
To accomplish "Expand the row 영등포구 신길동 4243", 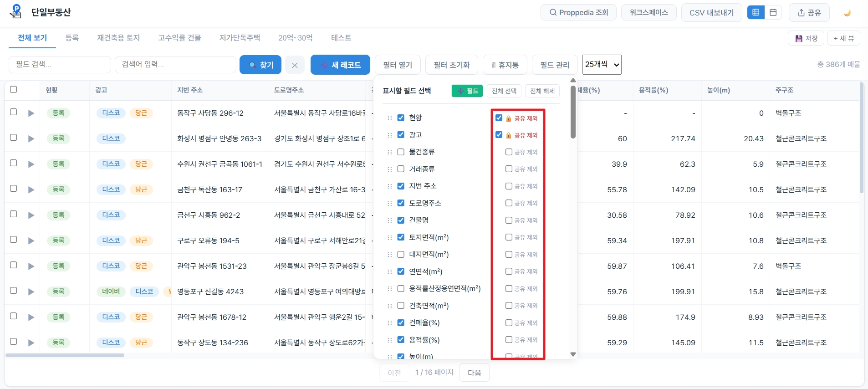I will [x=31, y=292].
